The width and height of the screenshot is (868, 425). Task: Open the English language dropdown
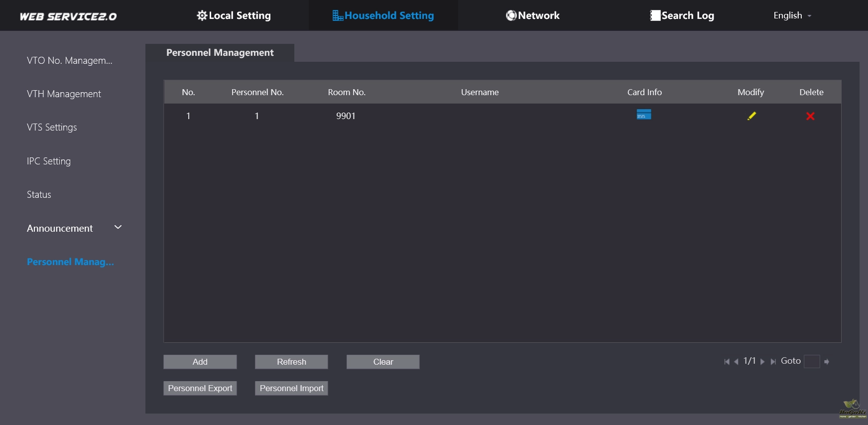point(792,15)
